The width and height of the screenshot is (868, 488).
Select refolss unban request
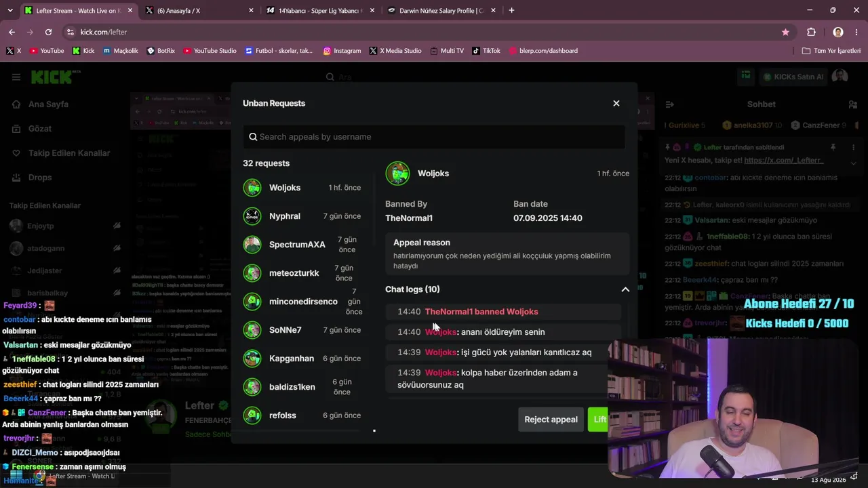(x=302, y=415)
